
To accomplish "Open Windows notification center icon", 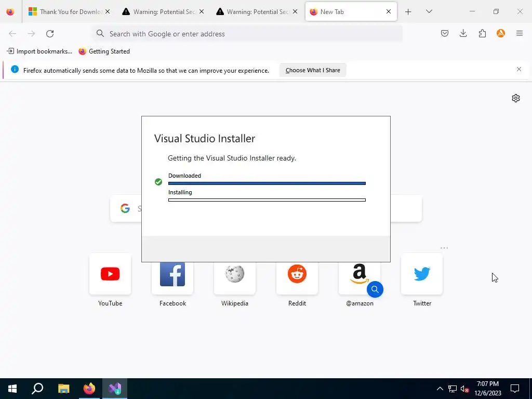I will click(515, 389).
